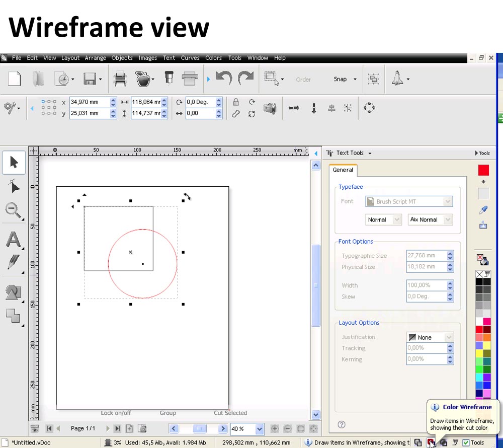
Task: Select the text tool letter A
Action: click(13, 239)
